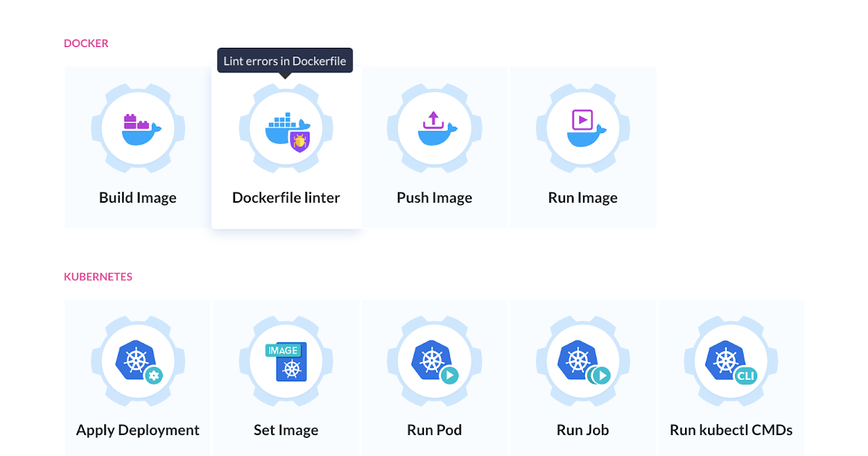Choose the Run Pod label

coord(434,430)
